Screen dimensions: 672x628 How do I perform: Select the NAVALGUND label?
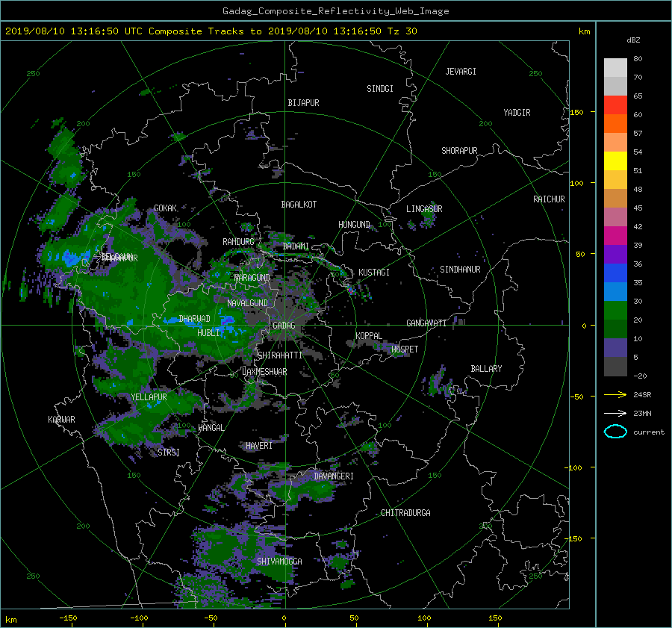(x=247, y=303)
